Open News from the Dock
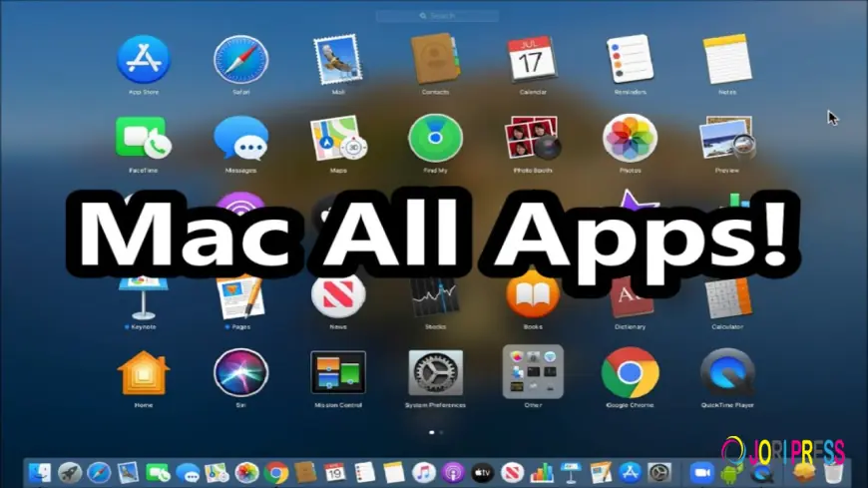 coord(512,473)
